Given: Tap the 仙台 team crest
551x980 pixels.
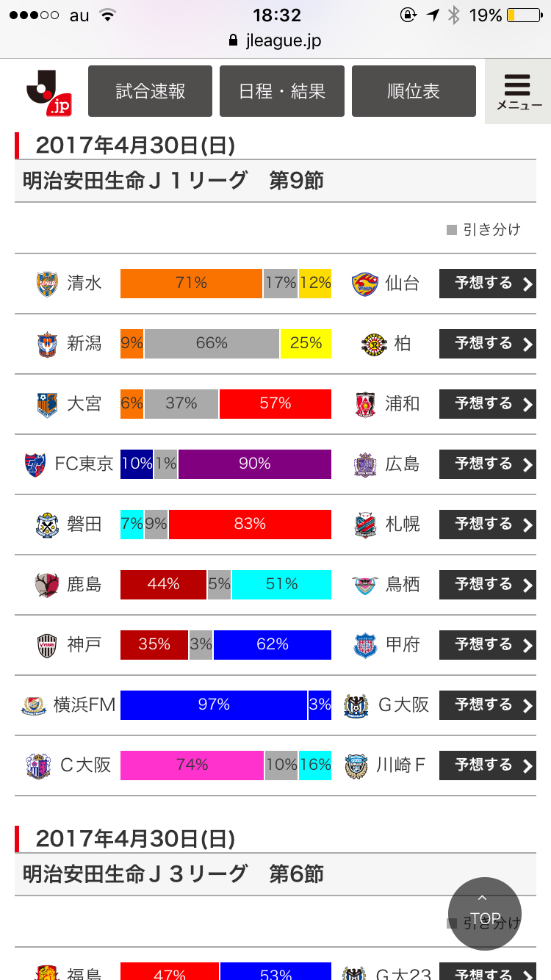Looking at the screenshot, I should tap(364, 284).
